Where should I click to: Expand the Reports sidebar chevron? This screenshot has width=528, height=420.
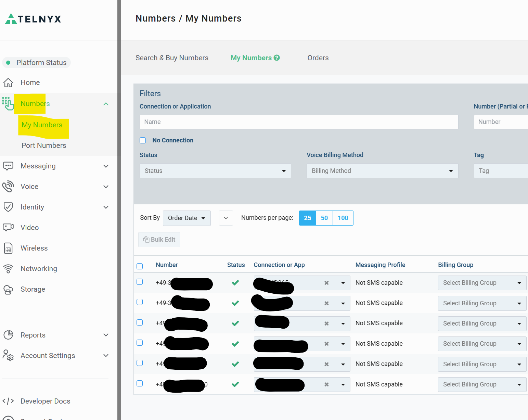[x=106, y=335]
